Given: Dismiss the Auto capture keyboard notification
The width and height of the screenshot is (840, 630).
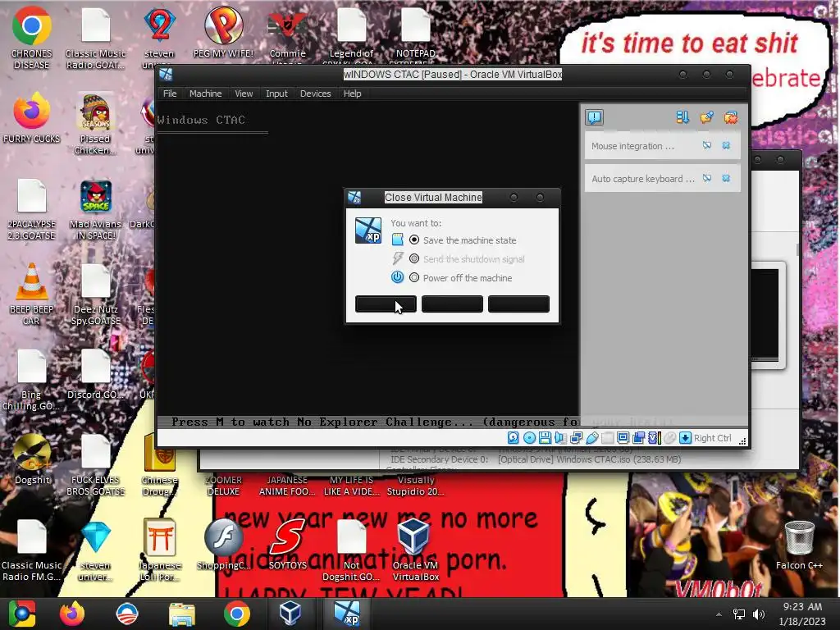Looking at the screenshot, I should [726, 178].
